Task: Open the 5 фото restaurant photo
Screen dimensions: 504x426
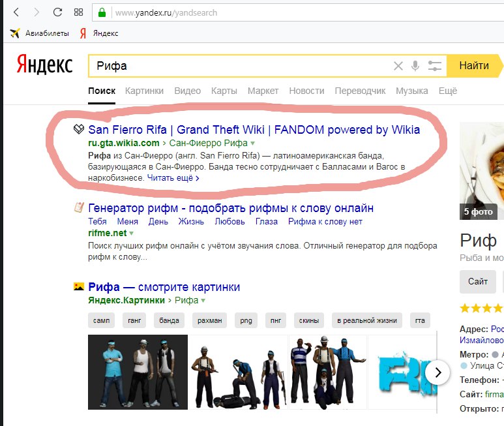Action: click(481, 171)
